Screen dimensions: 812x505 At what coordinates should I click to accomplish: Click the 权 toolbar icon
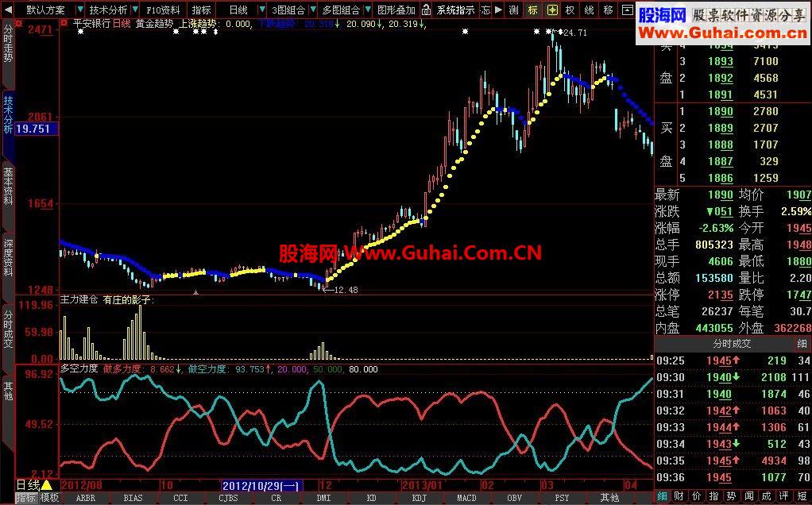pos(570,10)
